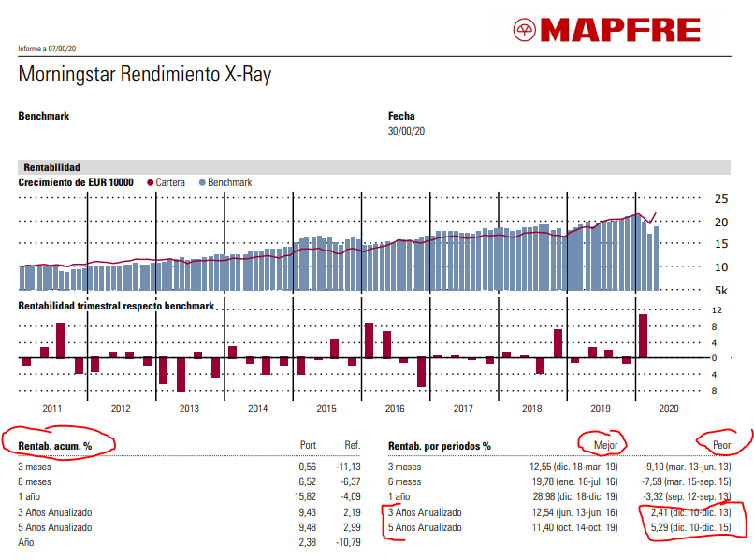754x560 pixels.
Task: Click the 0,56 value for 3 meses
Action: tap(307, 467)
